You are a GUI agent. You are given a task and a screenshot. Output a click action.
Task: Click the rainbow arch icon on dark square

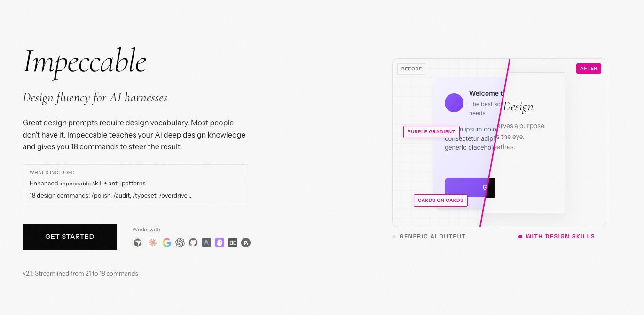click(x=206, y=243)
